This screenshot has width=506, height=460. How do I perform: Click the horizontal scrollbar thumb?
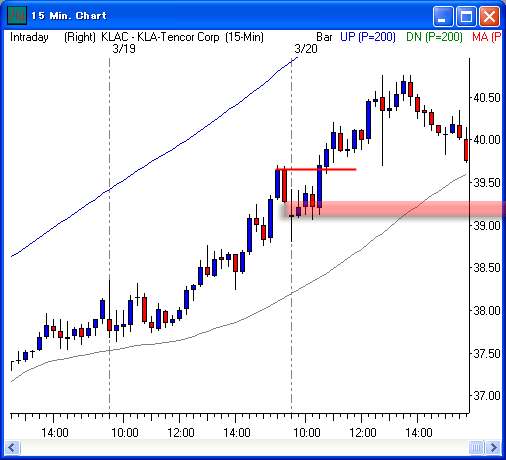tap(476, 447)
